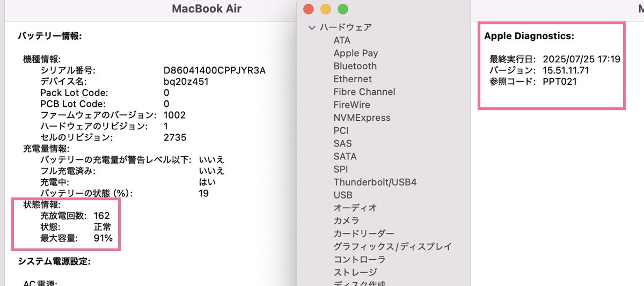Click the reference code PPT021
Screen dimensions: 644x286
[x=560, y=82]
